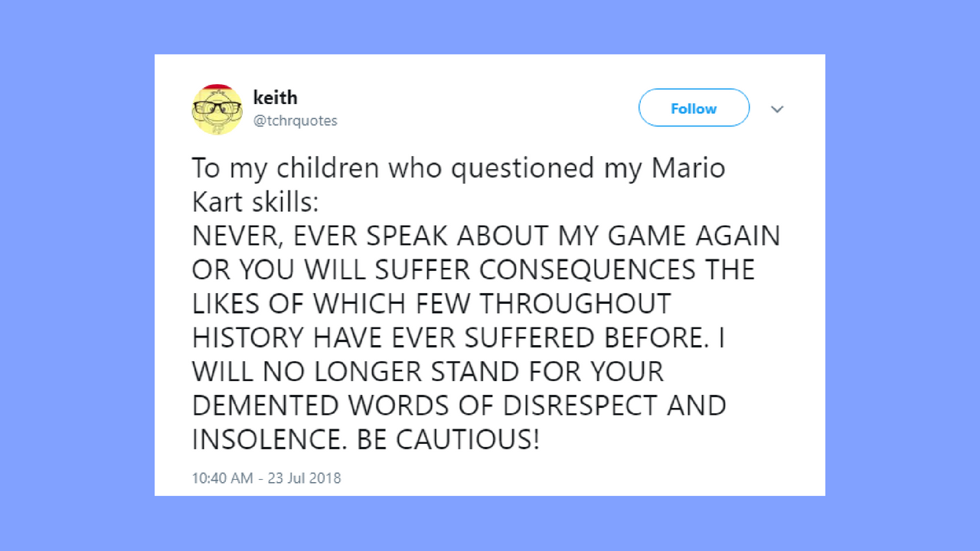This screenshot has width=980, height=551.
Task: Visit the @tchrquotes handle link
Action: coord(295,121)
